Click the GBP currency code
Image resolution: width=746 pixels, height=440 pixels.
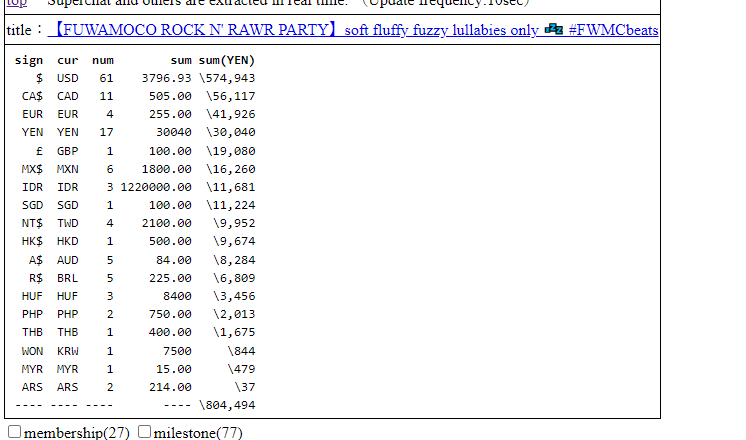[68, 151]
